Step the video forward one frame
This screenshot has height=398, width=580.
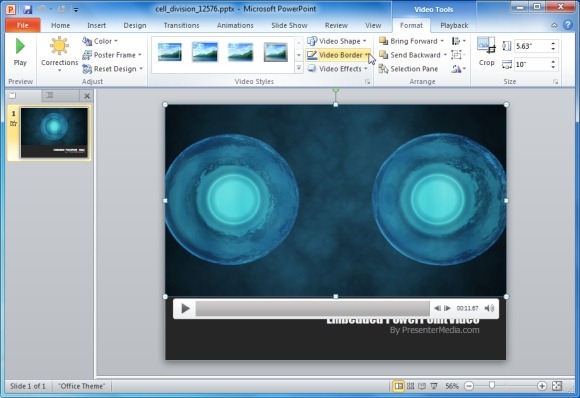point(447,308)
